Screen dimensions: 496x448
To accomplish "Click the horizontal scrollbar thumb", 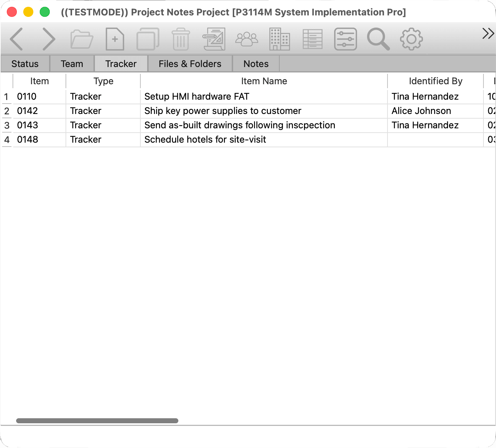I will pos(97,421).
